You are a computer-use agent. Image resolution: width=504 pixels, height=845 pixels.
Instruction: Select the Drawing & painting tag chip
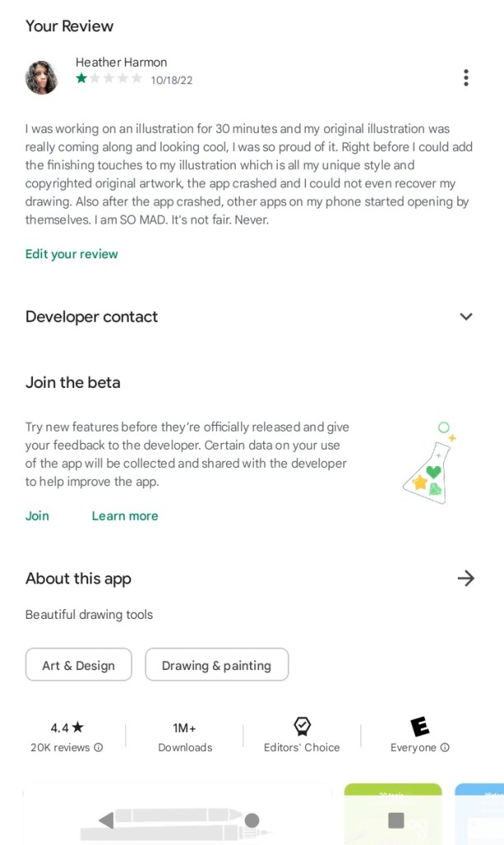click(216, 665)
